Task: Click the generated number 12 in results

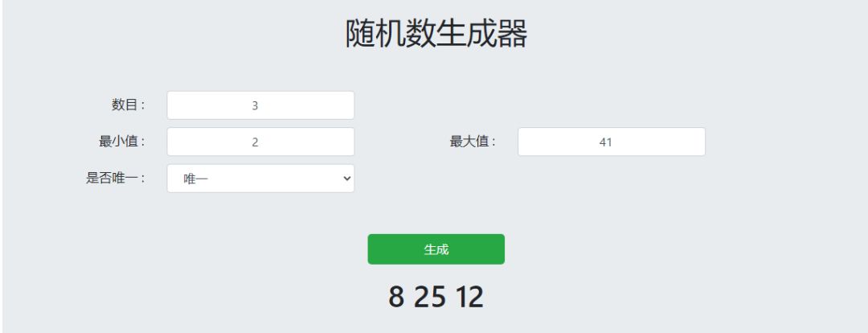Action: point(469,297)
